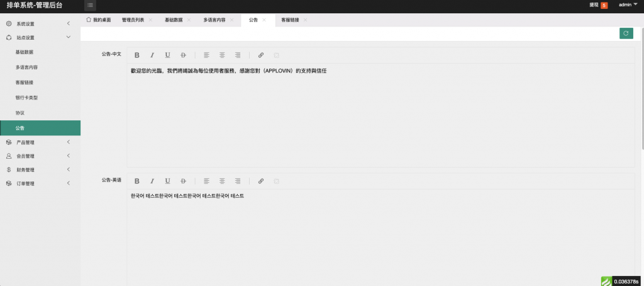Collapse the 站点设置 menu
The width and height of the screenshot is (644, 286).
click(40, 37)
